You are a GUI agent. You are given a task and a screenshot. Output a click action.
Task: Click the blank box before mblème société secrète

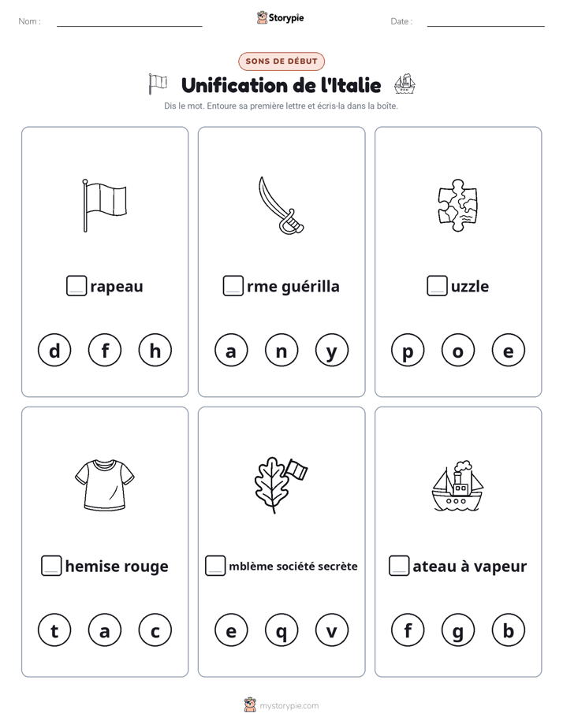coord(215,566)
